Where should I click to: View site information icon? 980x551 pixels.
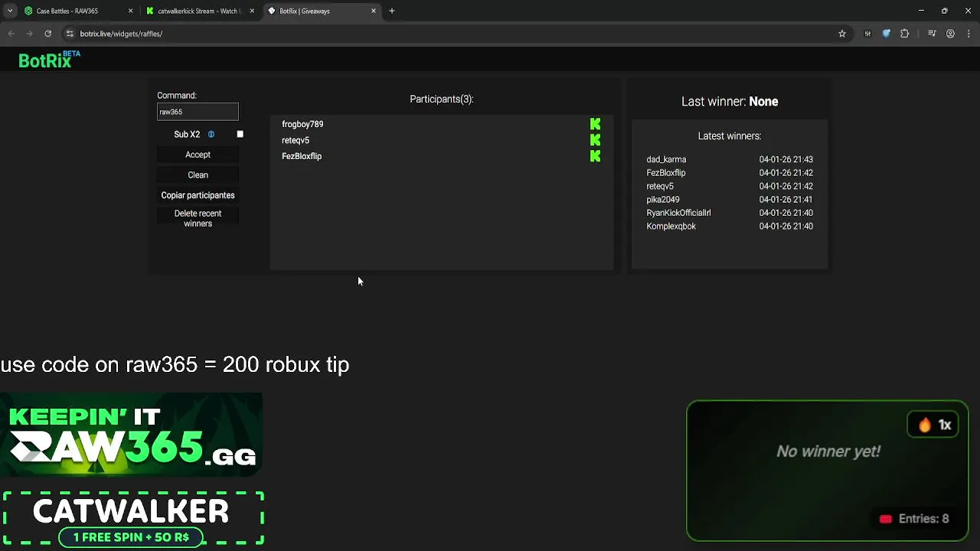point(70,34)
